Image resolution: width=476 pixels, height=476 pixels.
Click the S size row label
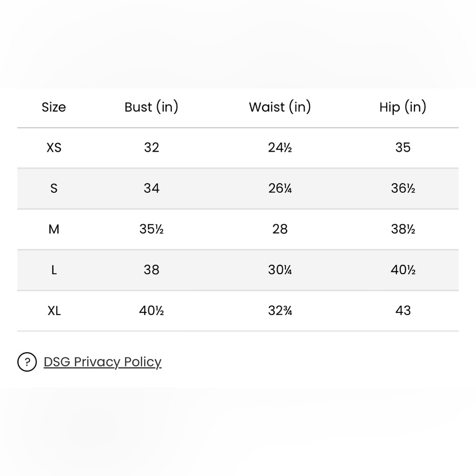(54, 188)
